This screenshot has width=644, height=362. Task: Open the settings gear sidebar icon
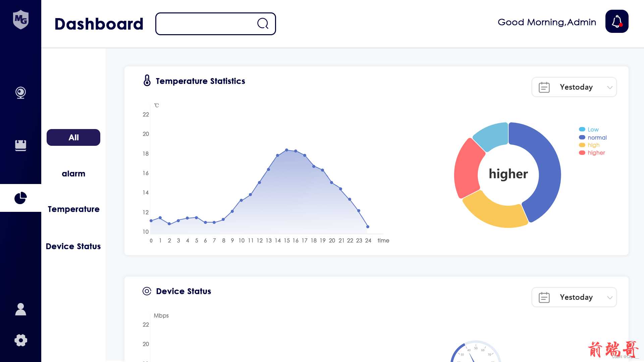point(20,340)
